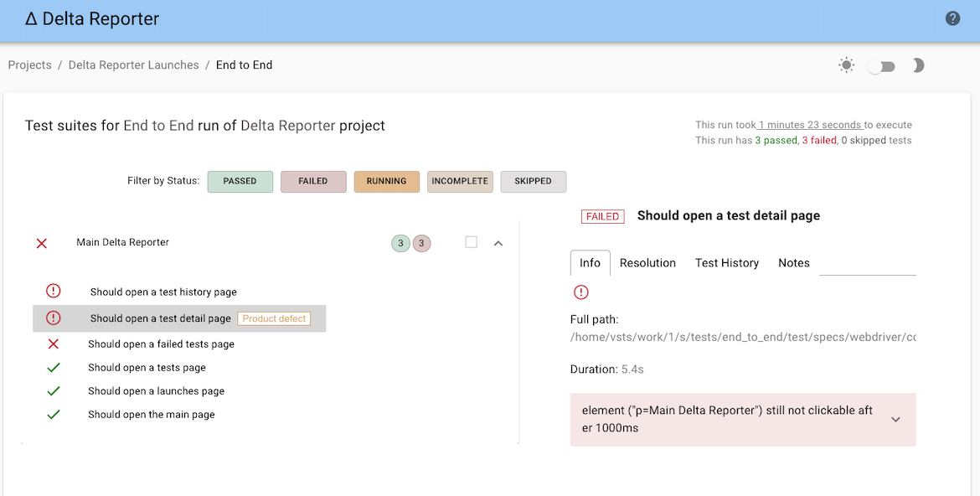Click the 'Should open a test detail page' heading
This screenshot has width=980, height=496.
[x=729, y=216]
